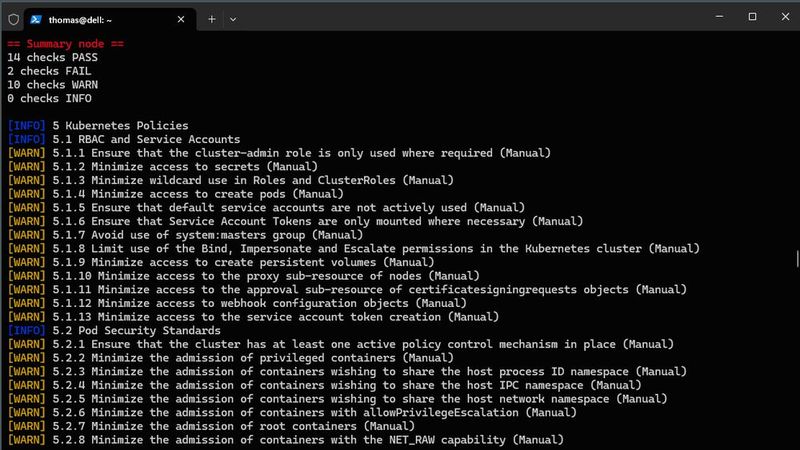Screen dimensions: 800x450
Task: Click the 5.1.1 cluster-admin role line
Action: [x=279, y=153]
